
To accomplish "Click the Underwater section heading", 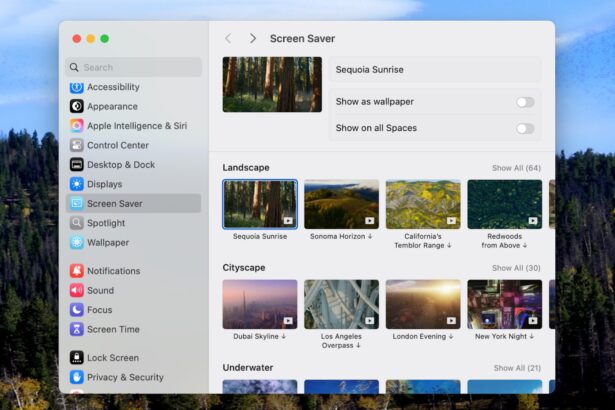I will click(x=248, y=368).
